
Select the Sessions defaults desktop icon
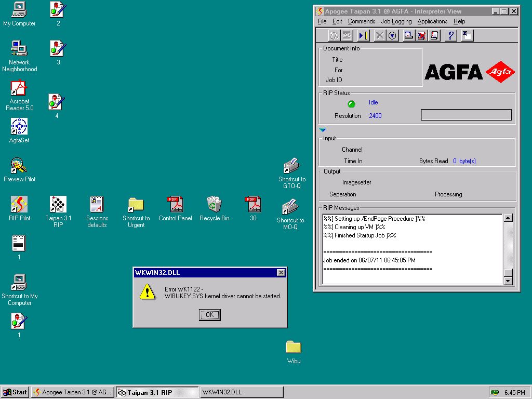click(97, 212)
